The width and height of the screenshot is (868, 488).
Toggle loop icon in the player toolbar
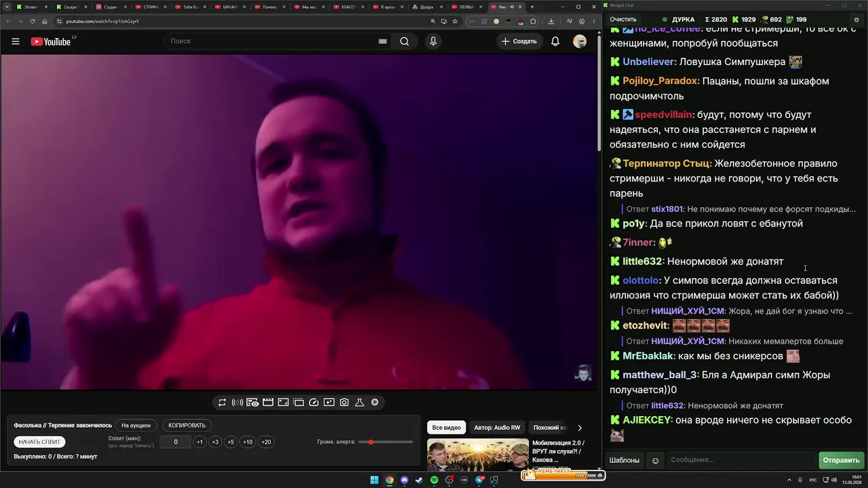point(222,403)
